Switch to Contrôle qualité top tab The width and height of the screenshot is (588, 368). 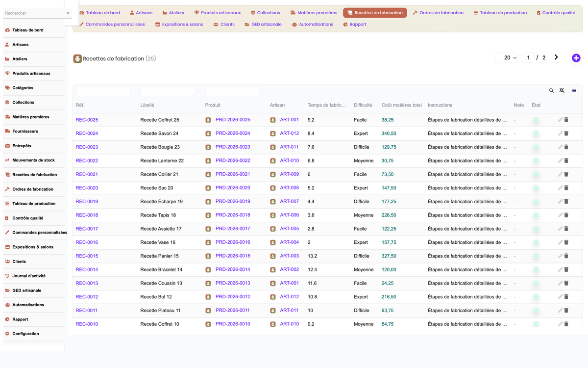(x=556, y=13)
